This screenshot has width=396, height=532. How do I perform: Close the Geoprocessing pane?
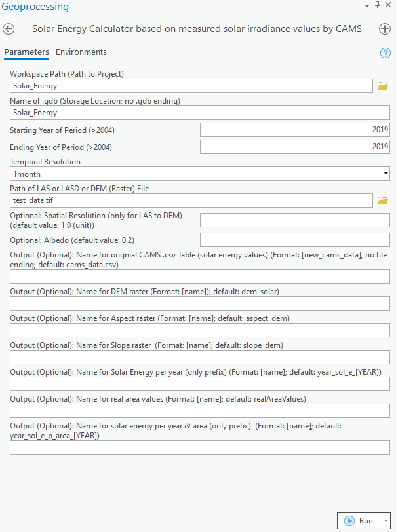[389, 7]
